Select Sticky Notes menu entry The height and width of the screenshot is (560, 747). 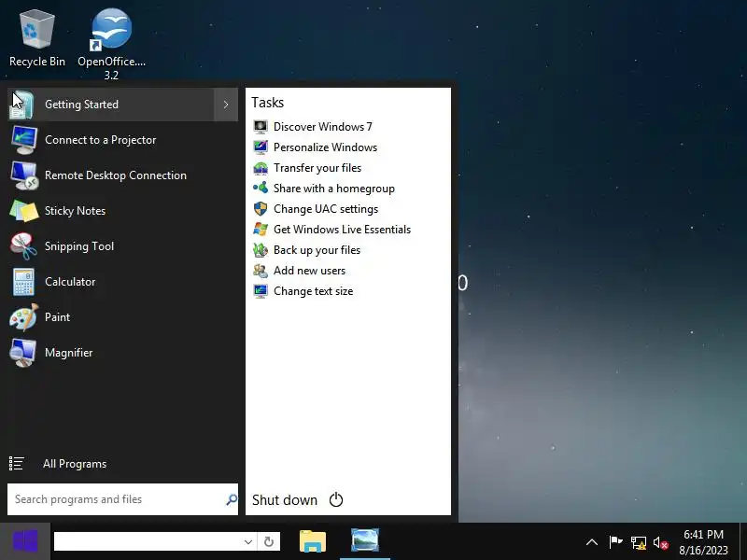pos(122,211)
